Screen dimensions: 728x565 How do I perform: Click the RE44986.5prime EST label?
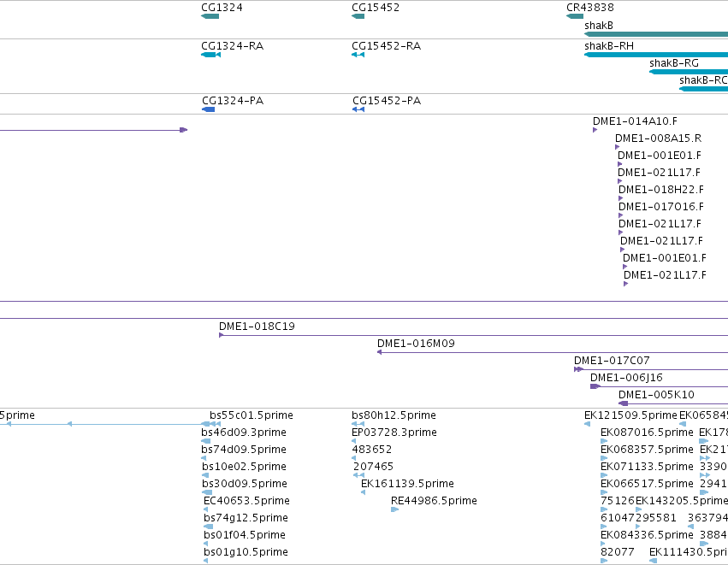tap(434, 502)
